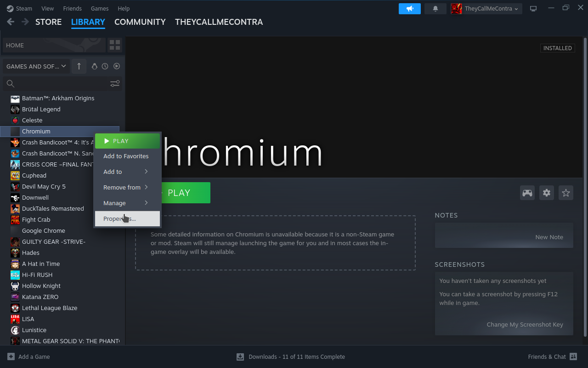
Task: Go forward with the right arrow
Action: pyautogui.click(x=25, y=22)
